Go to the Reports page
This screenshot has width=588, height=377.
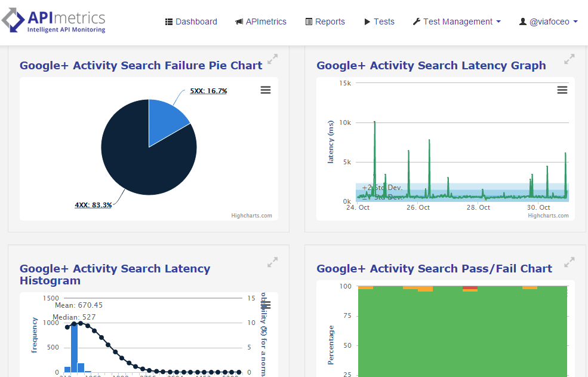coord(325,22)
